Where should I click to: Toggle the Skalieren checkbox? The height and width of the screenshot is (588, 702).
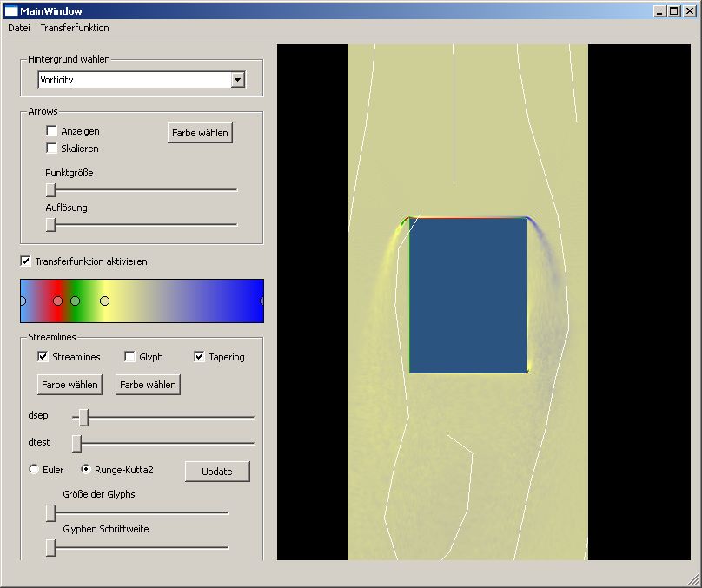[51, 149]
